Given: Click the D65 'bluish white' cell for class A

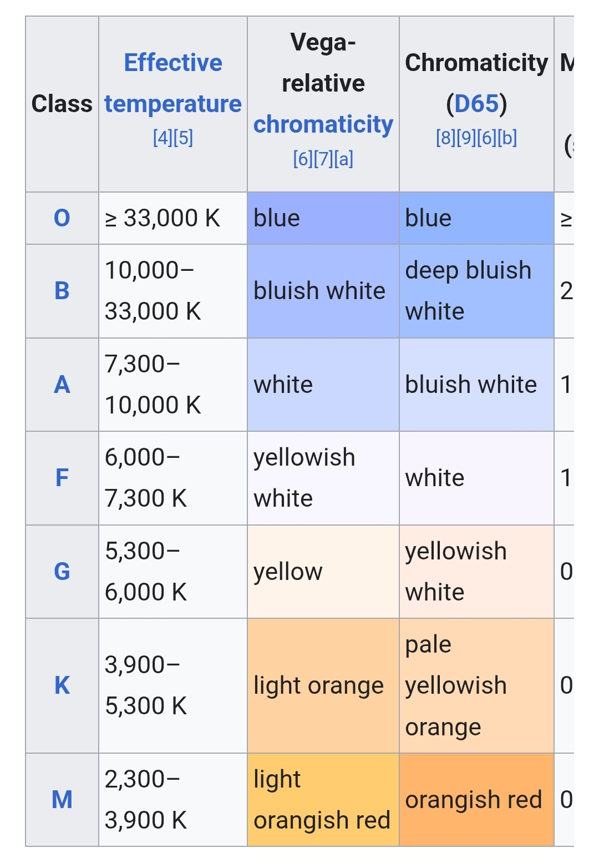Looking at the screenshot, I should [476, 385].
